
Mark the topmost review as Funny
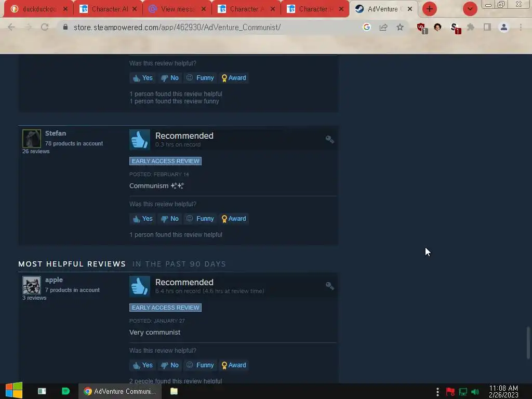coord(200,78)
